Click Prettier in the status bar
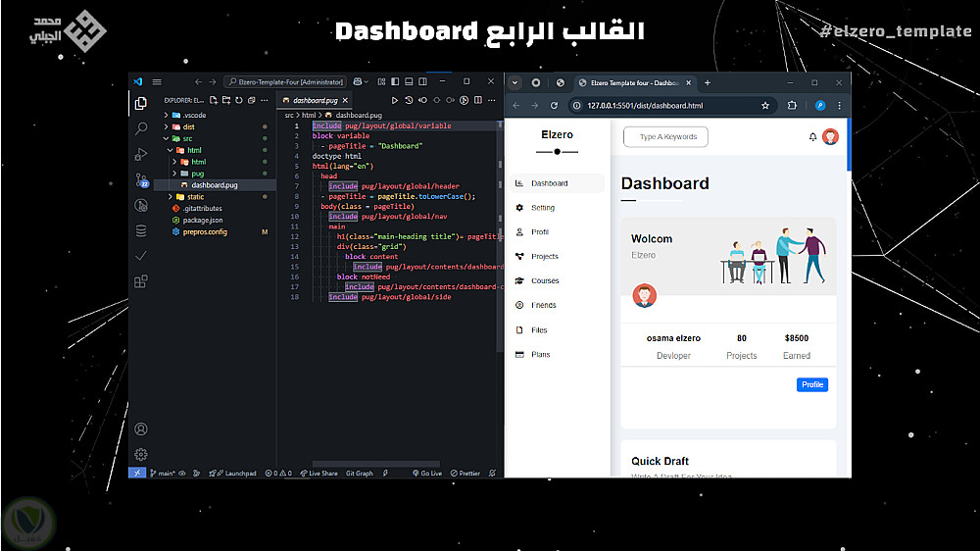The width and height of the screenshot is (980, 551). point(465,474)
